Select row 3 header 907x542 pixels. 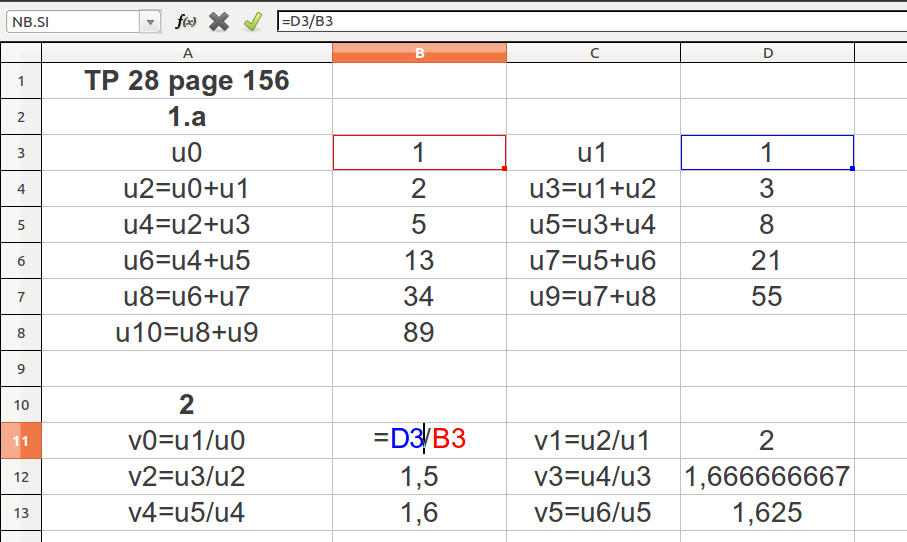pyautogui.click(x=20, y=153)
